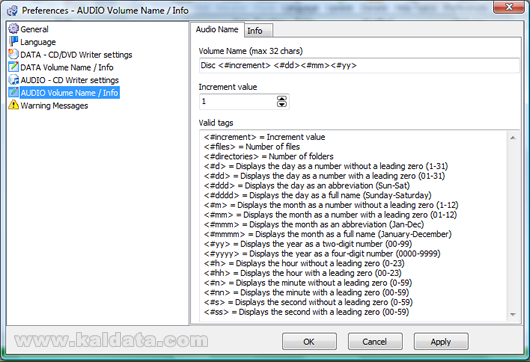Close the Preferences window
Image resolution: width=530 pixels, height=362 pixels.
(x=509, y=7)
